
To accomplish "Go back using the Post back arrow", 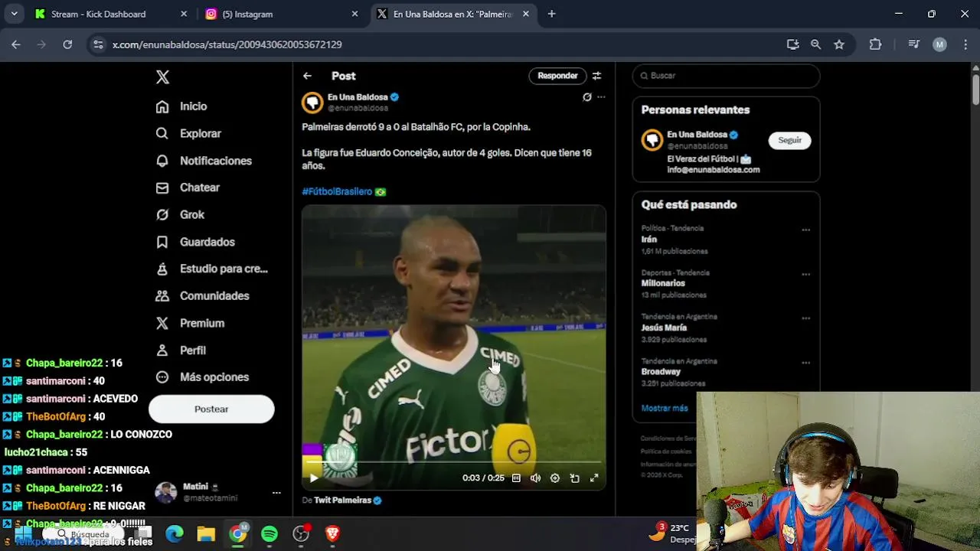I will (x=307, y=76).
